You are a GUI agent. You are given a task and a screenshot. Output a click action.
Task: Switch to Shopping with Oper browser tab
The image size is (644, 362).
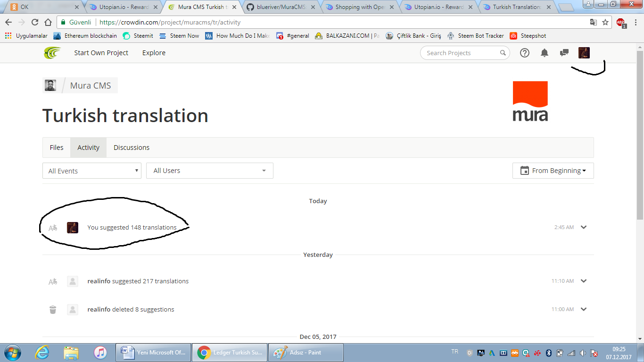[x=360, y=7]
